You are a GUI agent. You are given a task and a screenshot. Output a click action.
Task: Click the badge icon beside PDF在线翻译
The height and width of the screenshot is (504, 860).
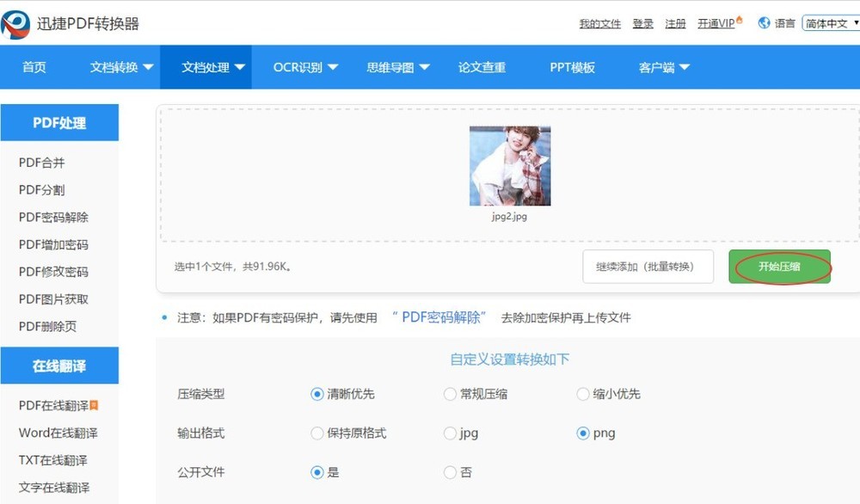[94, 405]
